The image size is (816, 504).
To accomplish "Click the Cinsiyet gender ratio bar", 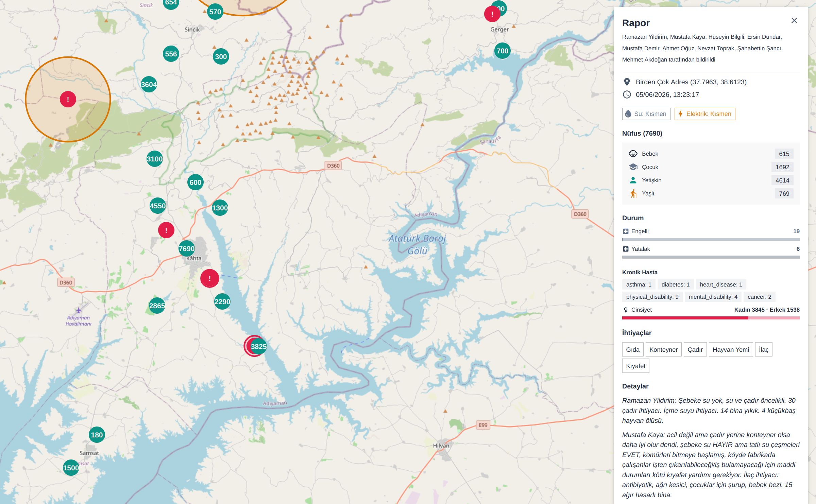I will 711,318.
